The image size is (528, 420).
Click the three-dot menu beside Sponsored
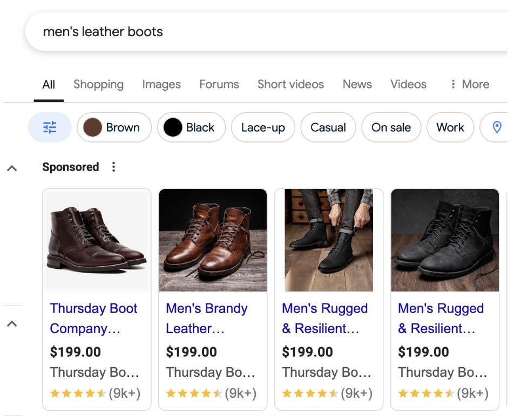click(113, 167)
